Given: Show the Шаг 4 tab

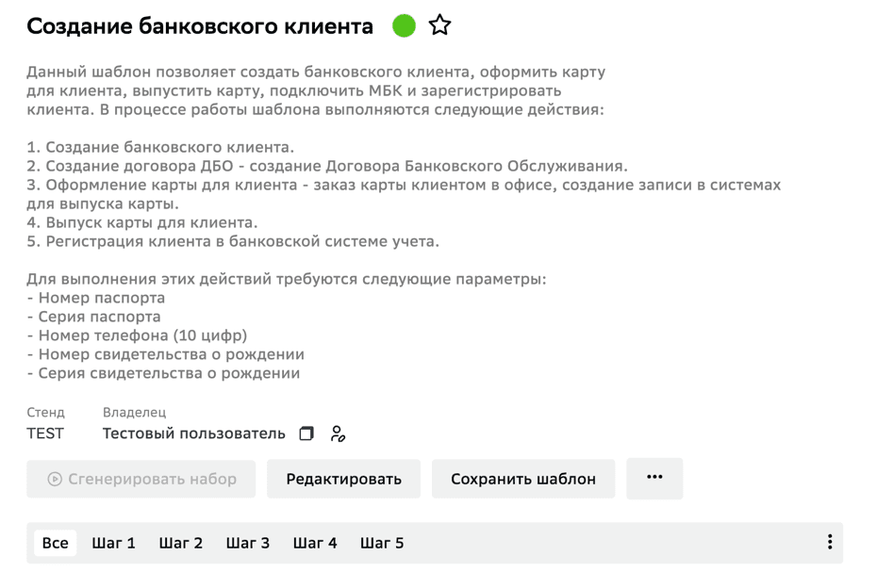Looking at the screenshot, I should tap(315, 543).
